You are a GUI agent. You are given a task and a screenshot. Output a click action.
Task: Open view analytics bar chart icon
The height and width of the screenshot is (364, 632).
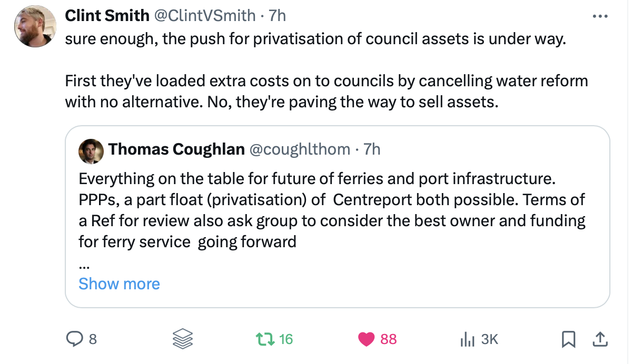tap(467, 340)
